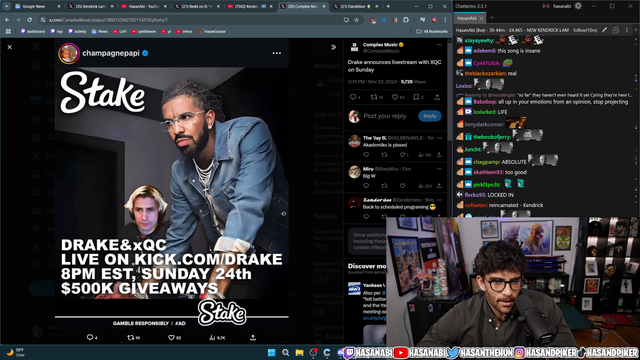
Task: Open the apps grid icon in bookmarks bar
Action: [8, 31]
